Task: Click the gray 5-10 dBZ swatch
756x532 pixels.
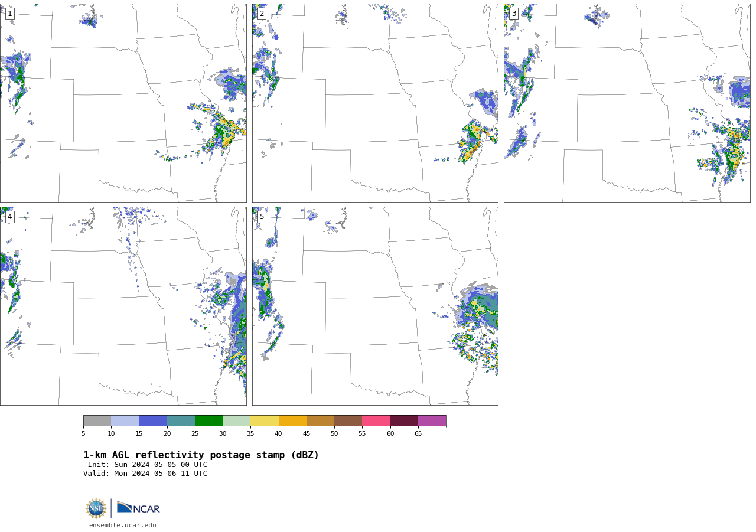Action: pos(97,420)
